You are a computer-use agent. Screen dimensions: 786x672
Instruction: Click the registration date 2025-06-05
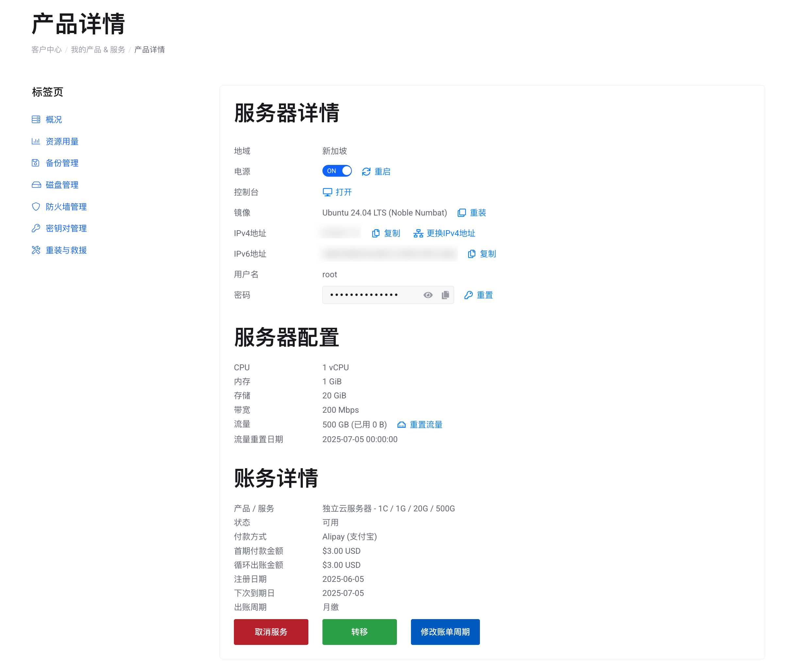coord(343,579)
